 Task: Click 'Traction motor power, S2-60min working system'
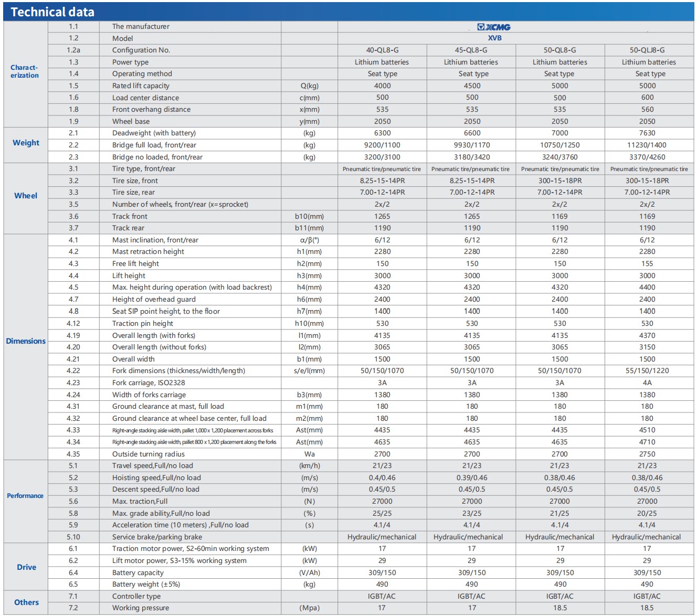(x=191, y=549)
